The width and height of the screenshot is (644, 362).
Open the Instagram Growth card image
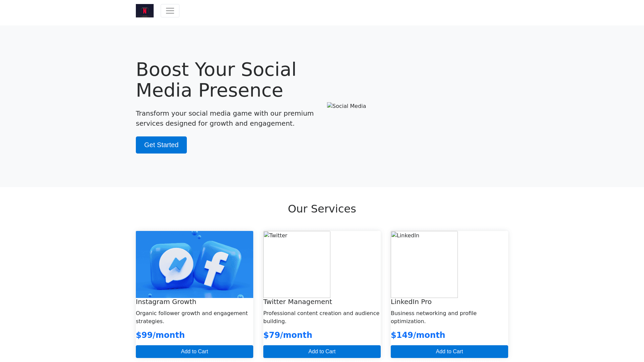tap(195, 264)
